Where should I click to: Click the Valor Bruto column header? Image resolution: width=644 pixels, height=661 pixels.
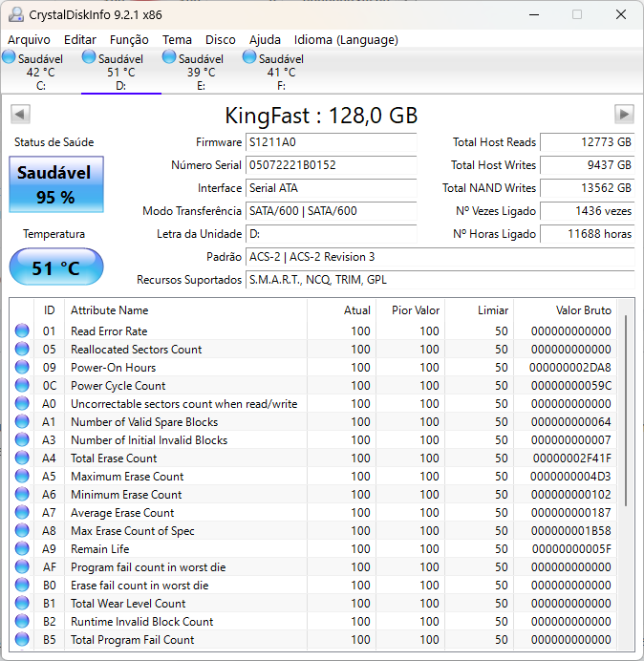565,310
